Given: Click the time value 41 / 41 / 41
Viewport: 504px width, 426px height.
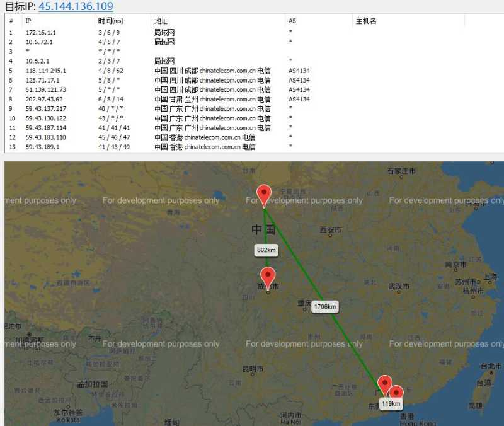Looking at the screenshot, I should point(114,128).
